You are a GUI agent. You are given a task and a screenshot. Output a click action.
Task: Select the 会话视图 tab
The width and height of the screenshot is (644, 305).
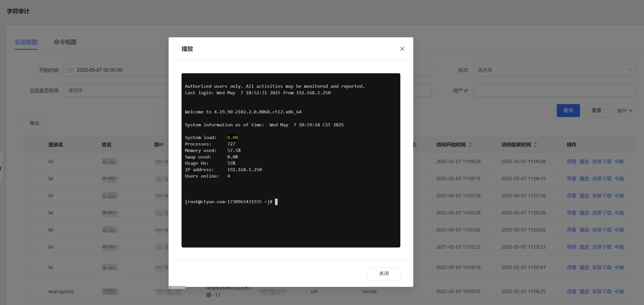tap(26, 42)
